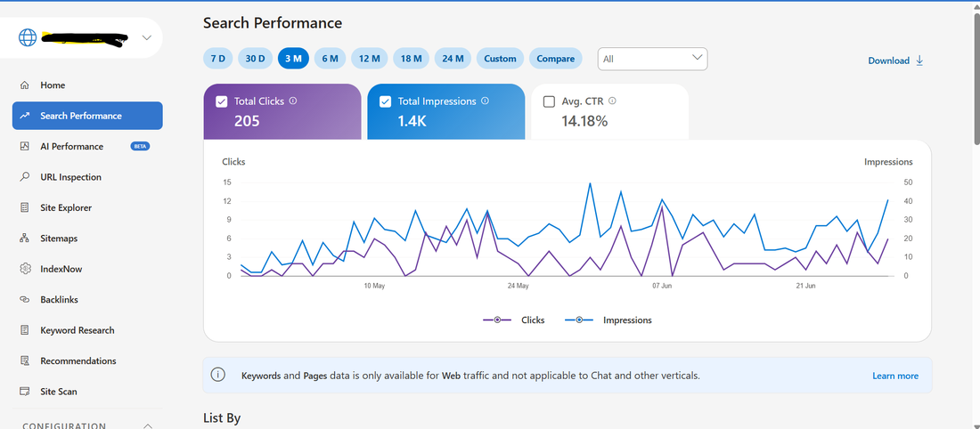Toggle the Impressions series in chart legend
980x429 pixels.
click(608, 320)
